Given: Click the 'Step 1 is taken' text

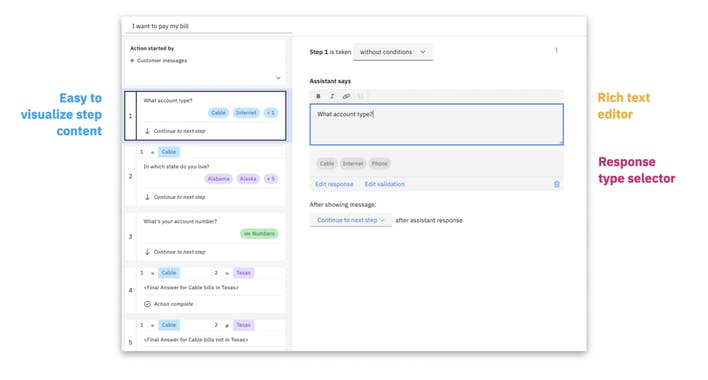Looking at the screenshot, I should pyautogui.click(x=330, y=52).
